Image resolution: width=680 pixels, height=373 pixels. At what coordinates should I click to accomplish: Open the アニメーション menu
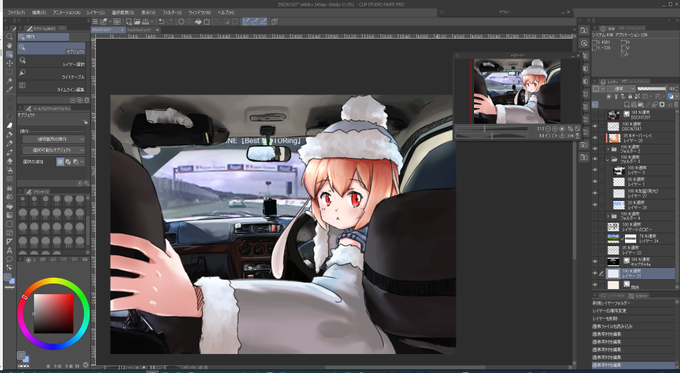(x=66, y=13)
